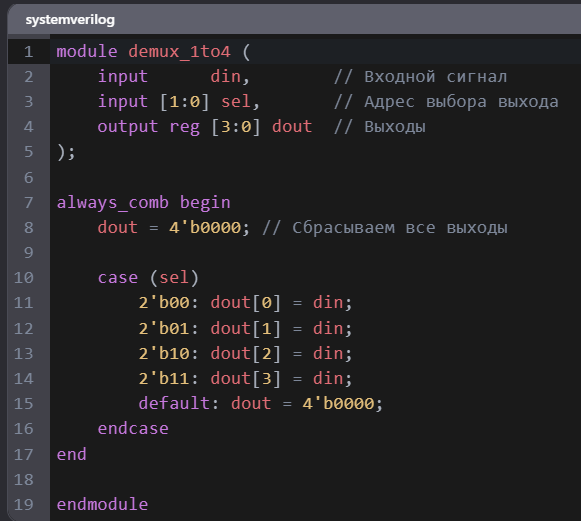581x521 pixels.
Task: Select line number 1 in gutter
Action: click(x=29, y=52)
